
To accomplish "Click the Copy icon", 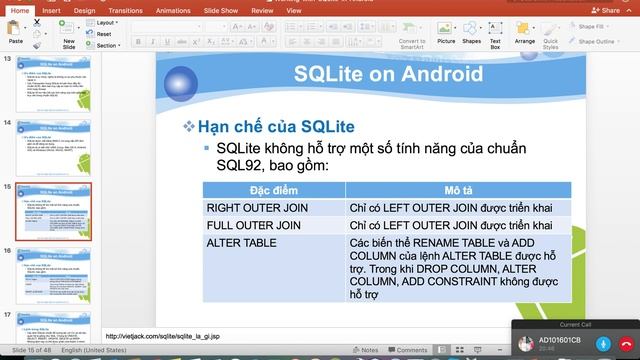I will click(x=37, y=34).
